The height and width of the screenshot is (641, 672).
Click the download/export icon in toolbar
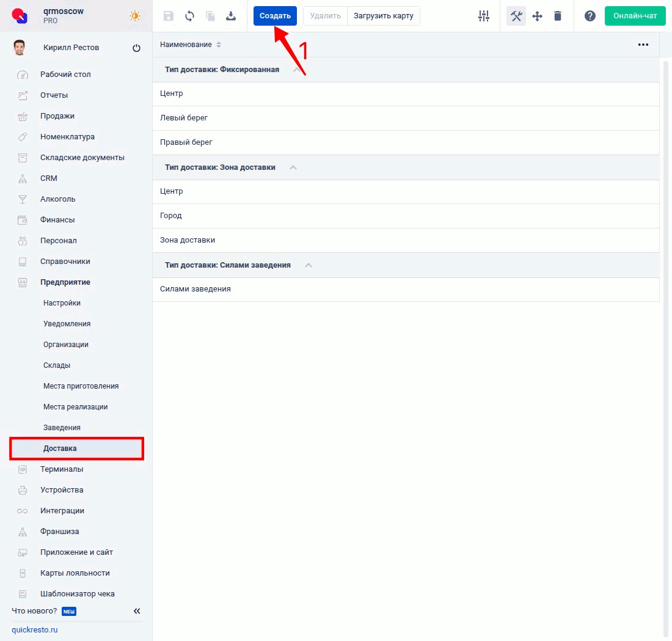click(x=230, y=16)
